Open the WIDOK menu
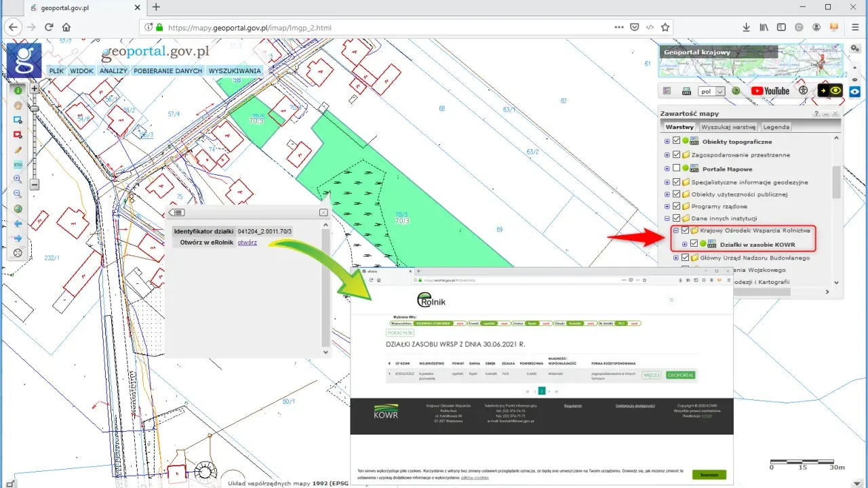The image size is (868, 488). tap(82, 70)
